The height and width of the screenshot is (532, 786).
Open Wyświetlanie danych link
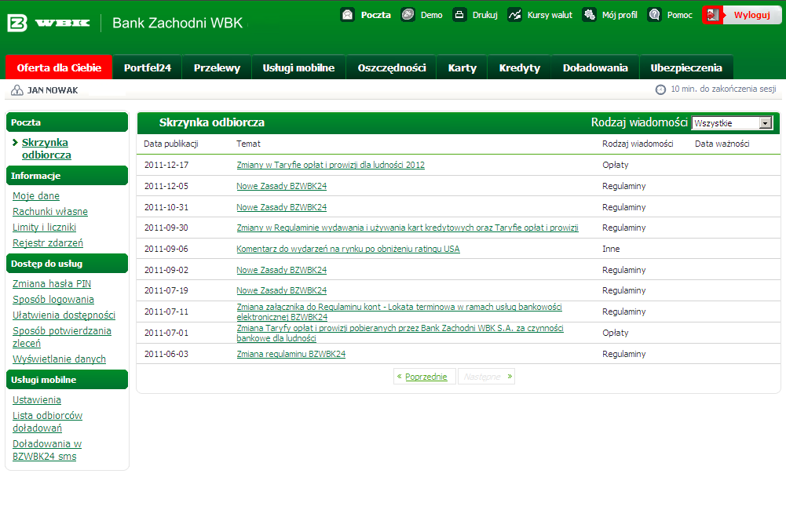59,359
